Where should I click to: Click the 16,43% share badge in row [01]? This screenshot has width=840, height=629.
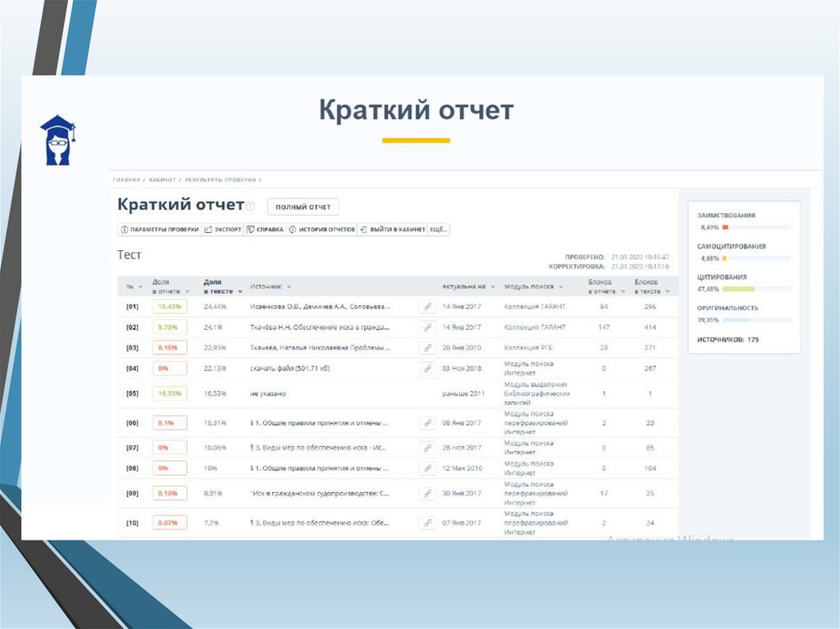point(170,307)
